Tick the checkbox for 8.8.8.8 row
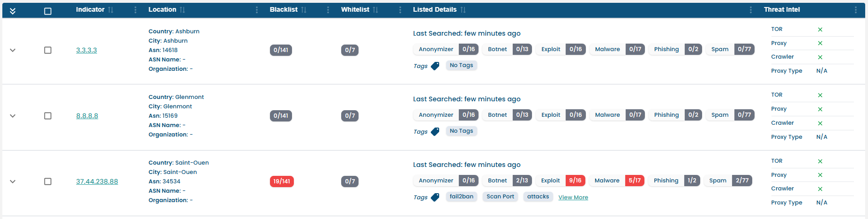The width and height of the screenshot is (868, 219). 48,116
